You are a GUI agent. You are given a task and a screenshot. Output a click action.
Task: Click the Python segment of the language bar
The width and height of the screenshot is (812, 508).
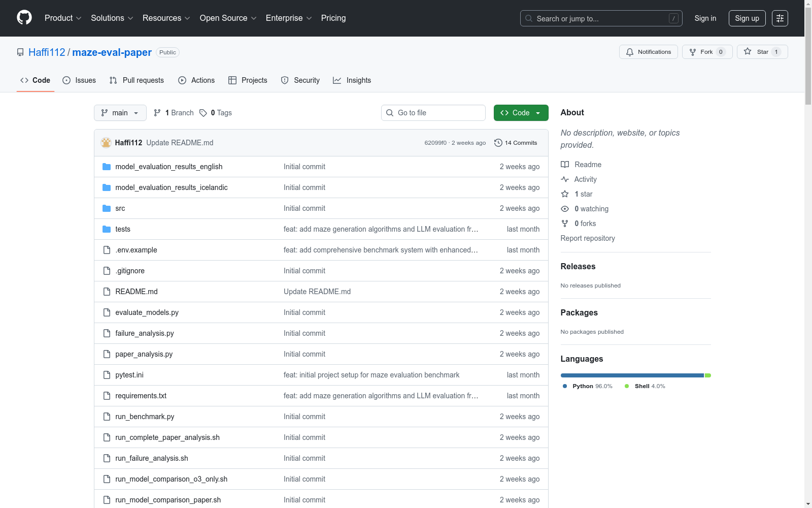pos(632,375)
